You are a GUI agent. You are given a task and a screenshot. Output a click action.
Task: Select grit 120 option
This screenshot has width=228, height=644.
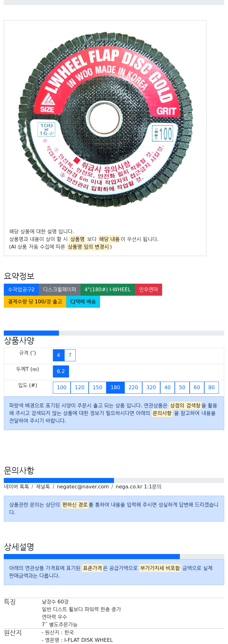coord(79,388)
